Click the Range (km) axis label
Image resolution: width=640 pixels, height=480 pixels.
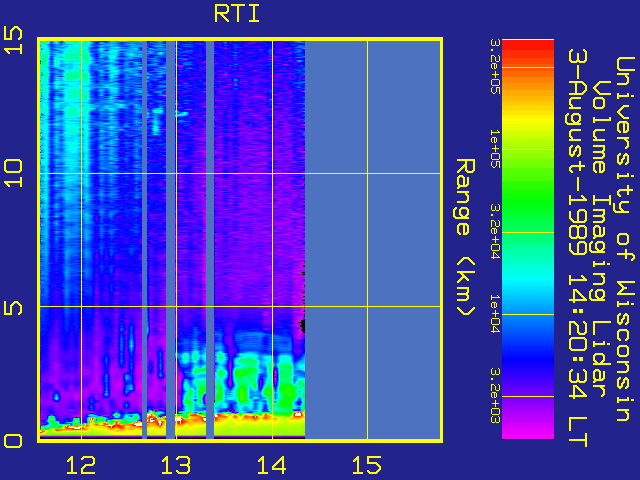coord(465,238)
